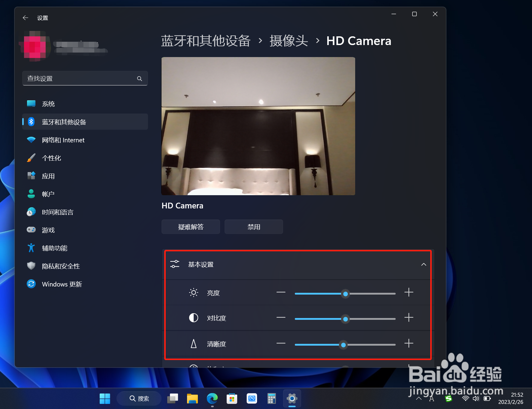Decrease brightness with the minus button
This screenshot has width=532, height=409.
(281, 292)
